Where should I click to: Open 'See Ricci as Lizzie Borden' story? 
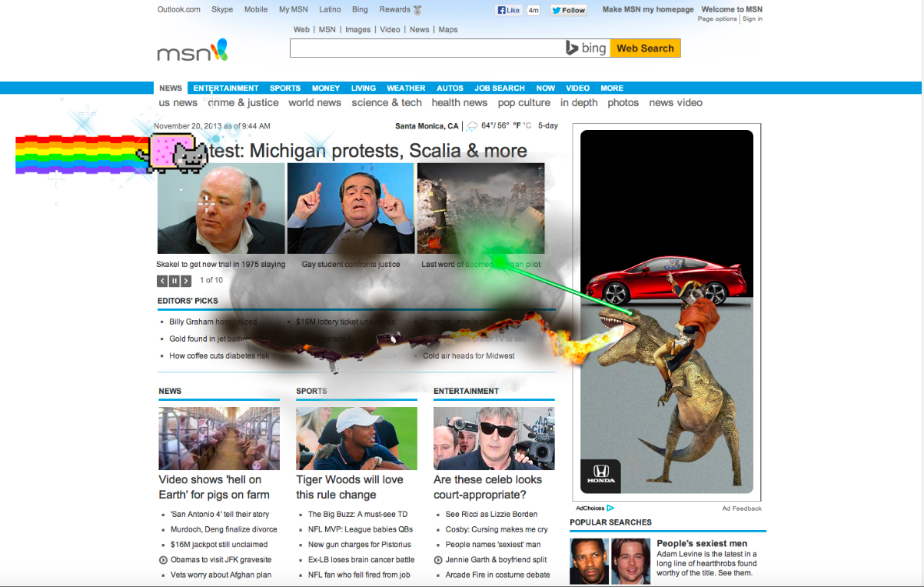pos(491,514)
